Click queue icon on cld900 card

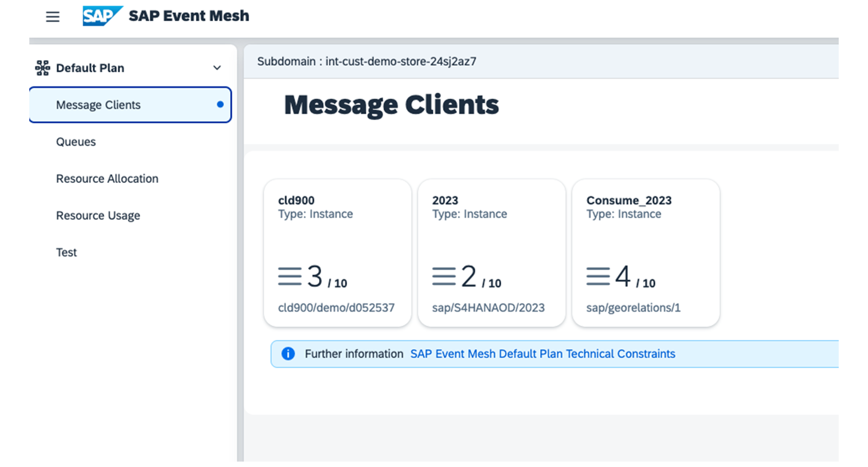coord(290,276)
